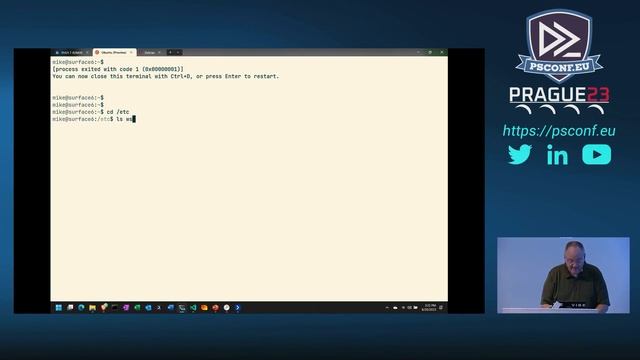Maximize the terminal window

430,52
